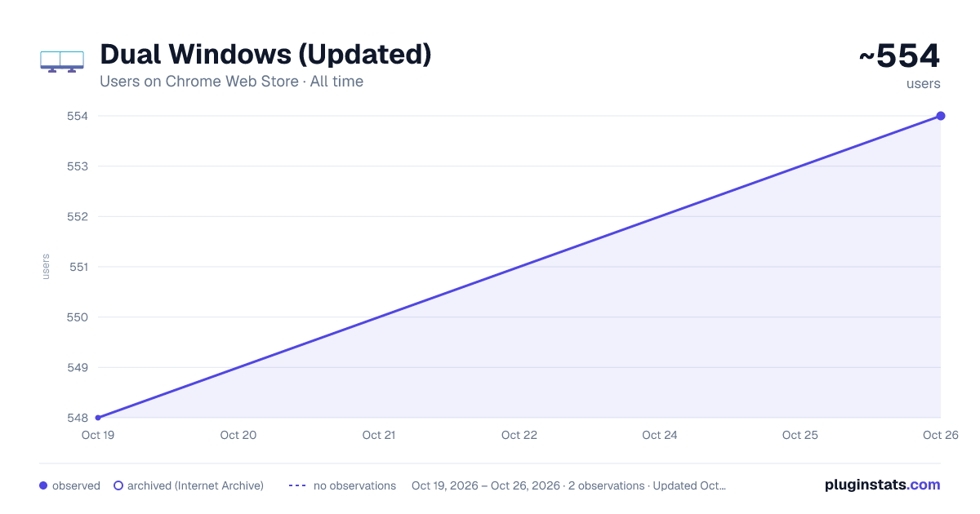The width and height of the screenshot is (980, 514).
Task: Click the ~554 user count
Action: [x=899, y=56]
